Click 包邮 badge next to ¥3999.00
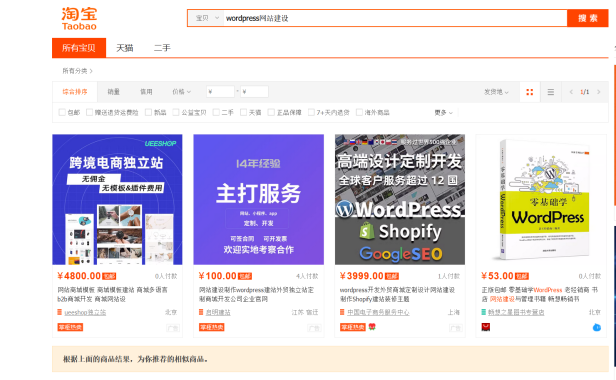616x380 pixels. click(392, 277)
